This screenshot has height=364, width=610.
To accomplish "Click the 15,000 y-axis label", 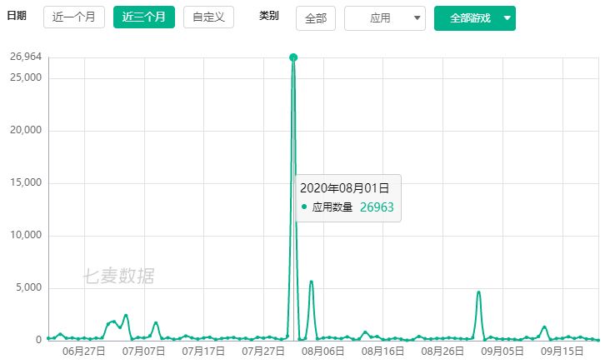I will pos(26,182).
